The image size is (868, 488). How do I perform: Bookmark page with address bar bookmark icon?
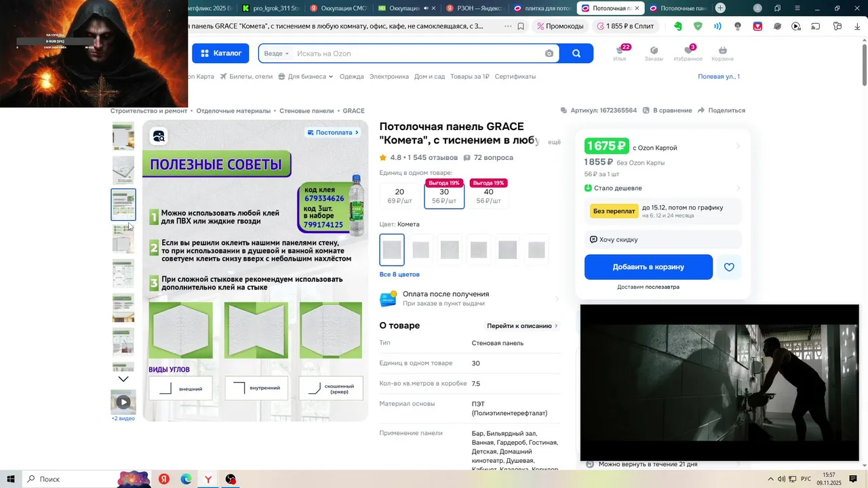click(521, 26)
